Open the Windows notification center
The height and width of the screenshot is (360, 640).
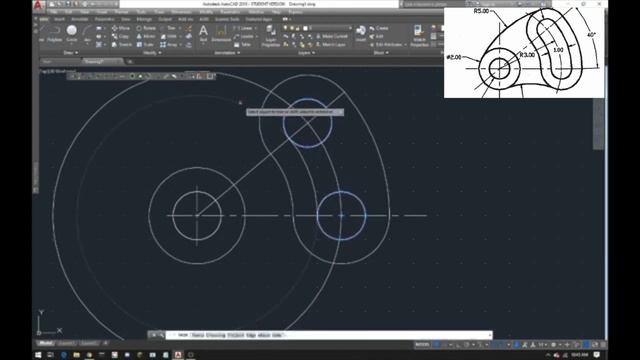click(597, 355)
